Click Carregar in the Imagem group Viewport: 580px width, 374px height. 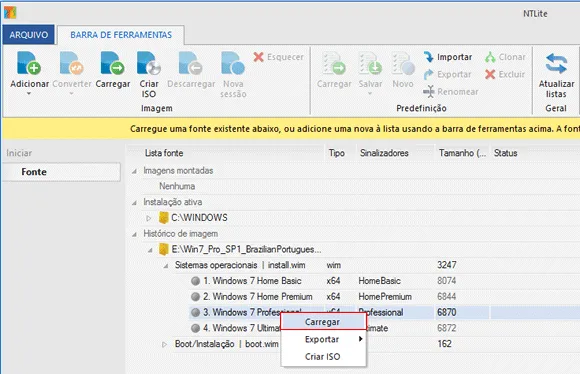tap(112, 70)
